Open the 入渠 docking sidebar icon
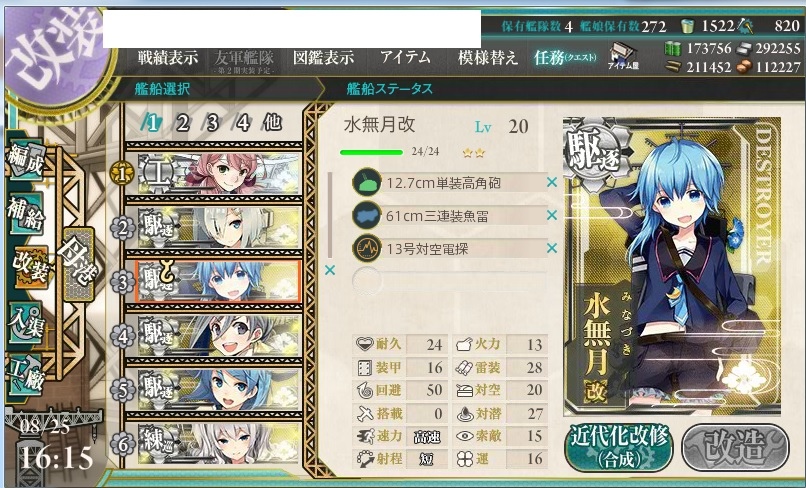 (26, 323)
